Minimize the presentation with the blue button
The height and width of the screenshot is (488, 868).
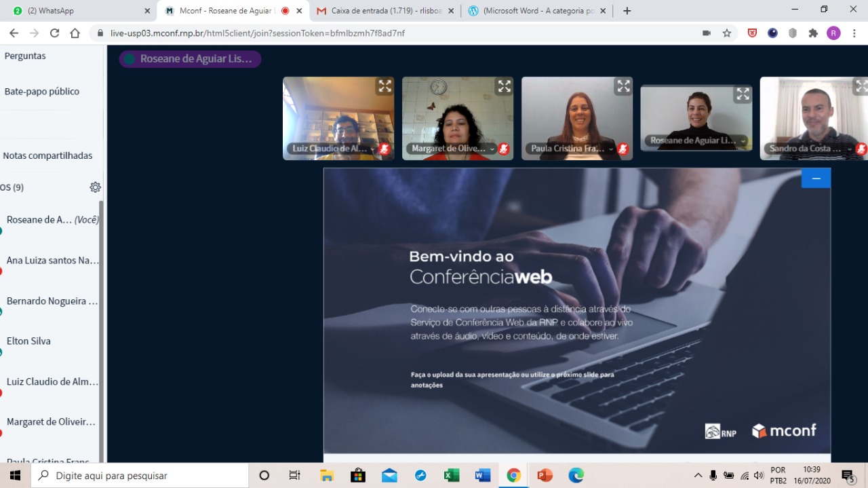pos(816,179)
